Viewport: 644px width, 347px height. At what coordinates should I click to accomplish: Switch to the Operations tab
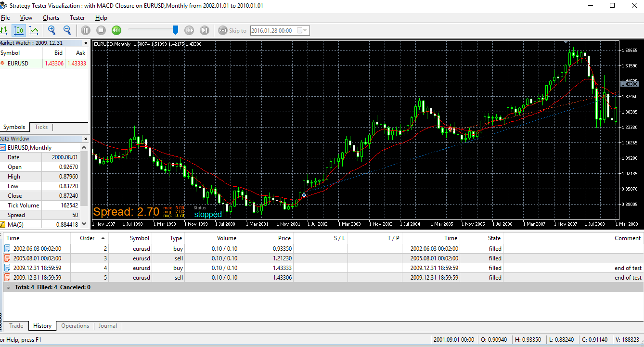[75, 326]
